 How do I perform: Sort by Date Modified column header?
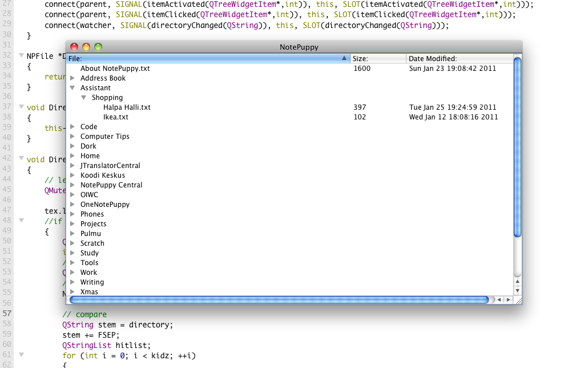[457, 58]
